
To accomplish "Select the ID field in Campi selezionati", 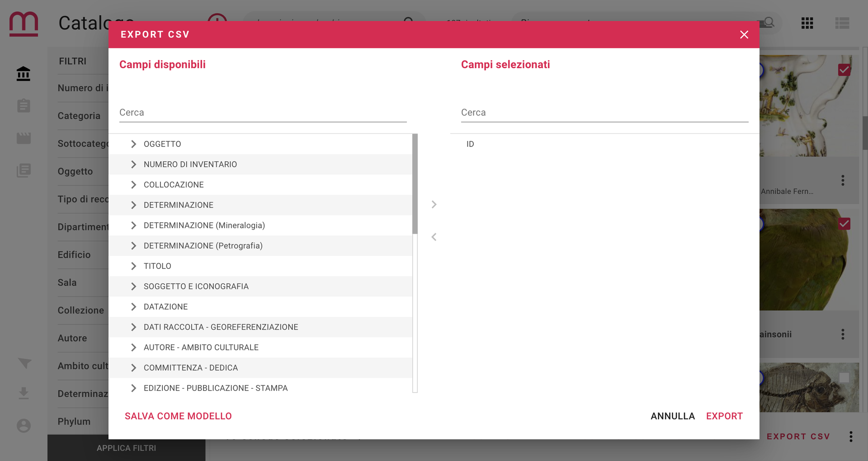I will tap(470, 144).
